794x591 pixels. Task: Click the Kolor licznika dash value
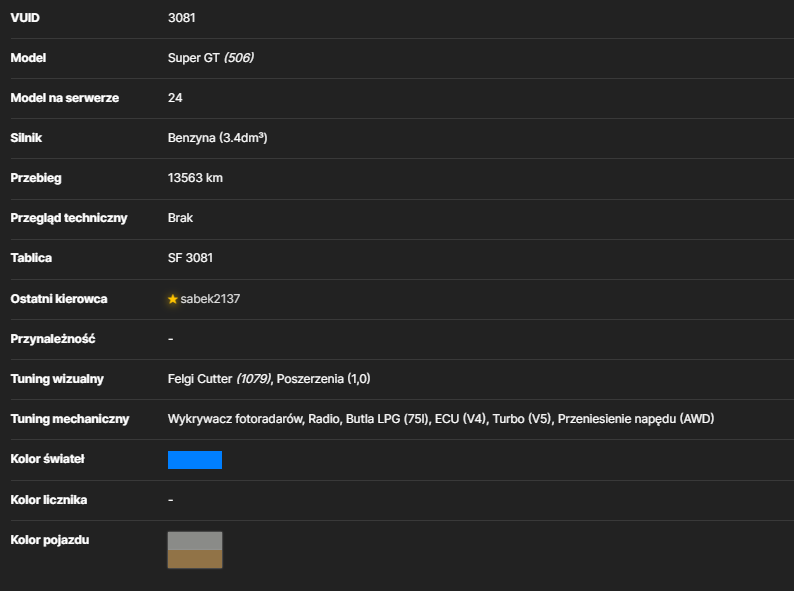click(171, 500)
